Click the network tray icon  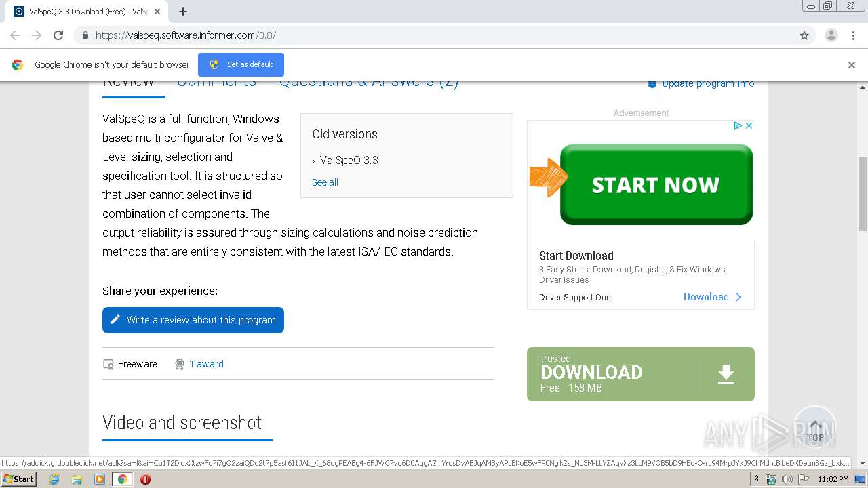point(771,479)
